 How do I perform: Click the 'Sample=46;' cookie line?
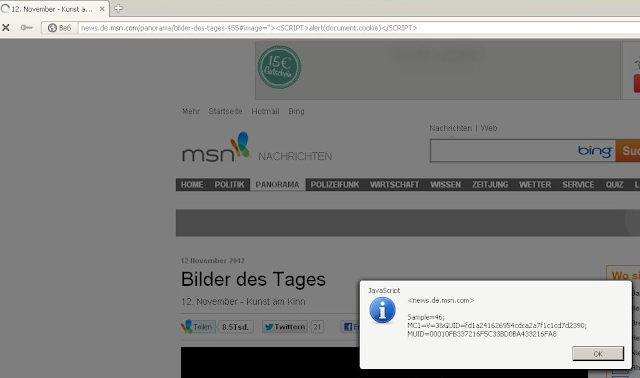coord(426,317)
